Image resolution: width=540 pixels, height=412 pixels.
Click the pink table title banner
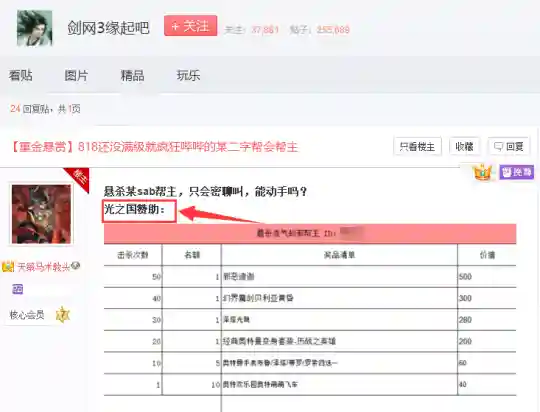point(310,234)
